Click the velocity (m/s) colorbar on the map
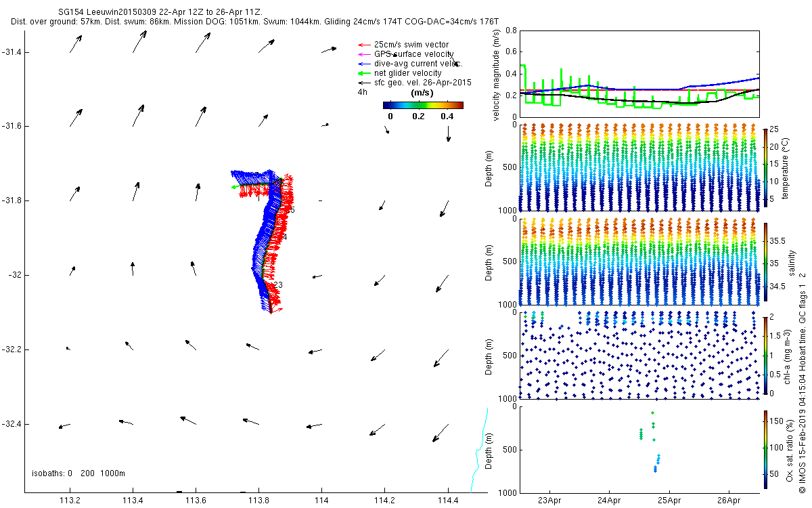812x508 pixels. 422,105
